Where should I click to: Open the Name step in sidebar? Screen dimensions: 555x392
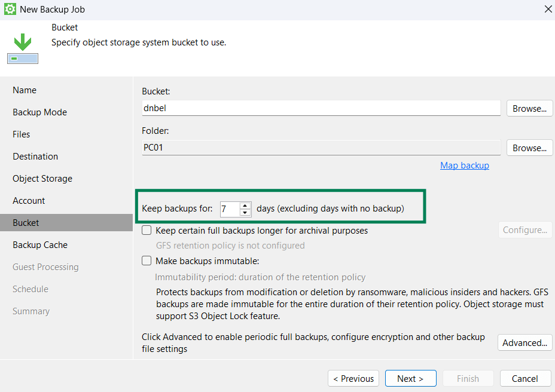click(25, 90)
